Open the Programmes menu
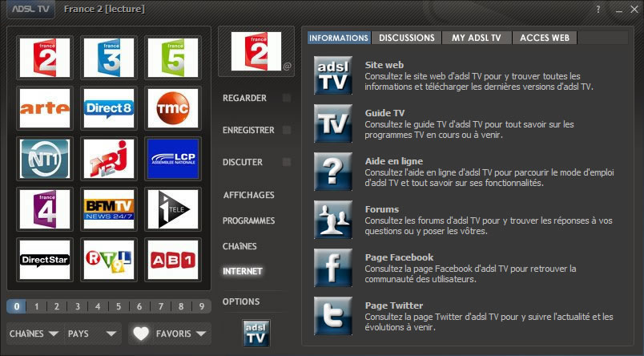The image size is (644, 356). pyautogui.click(x=249, y=220)
